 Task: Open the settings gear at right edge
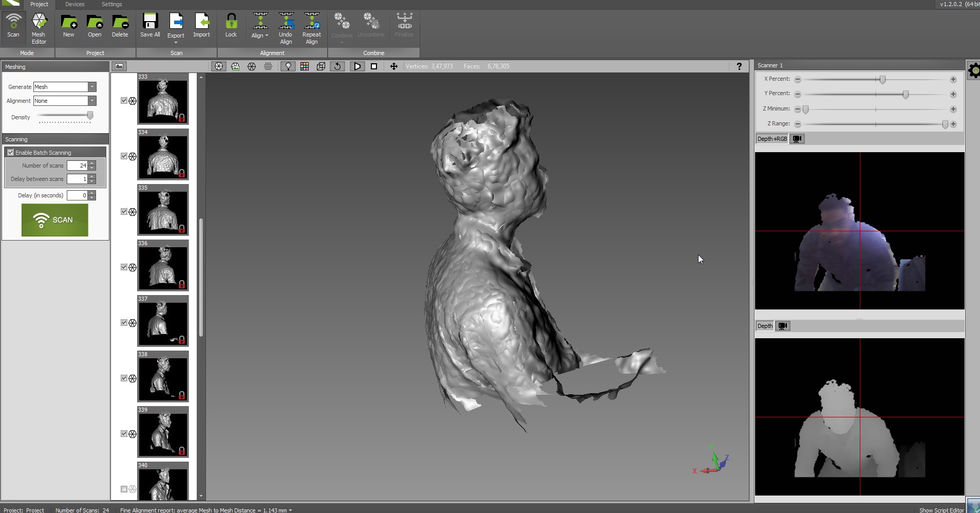click(x=973, y=71)
